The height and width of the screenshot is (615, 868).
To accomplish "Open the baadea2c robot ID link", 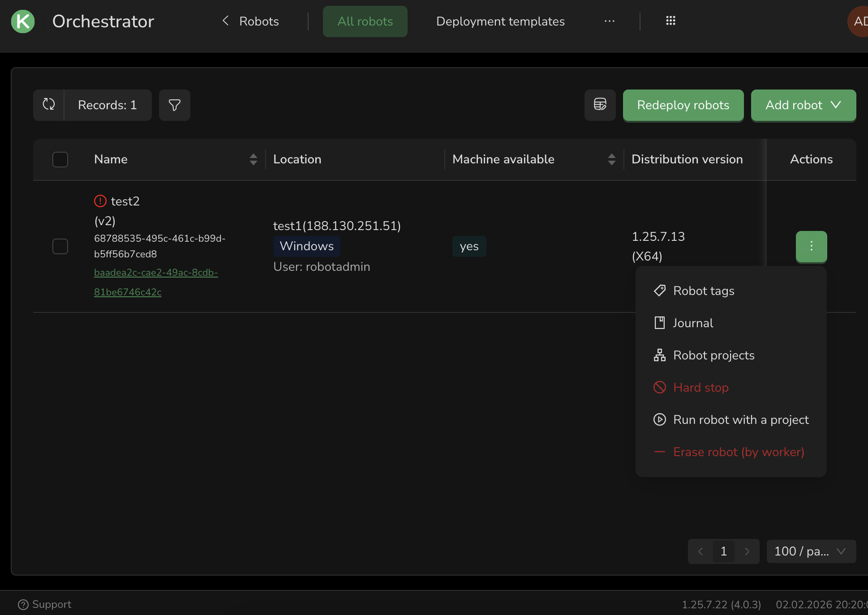I will pos(155,273).
